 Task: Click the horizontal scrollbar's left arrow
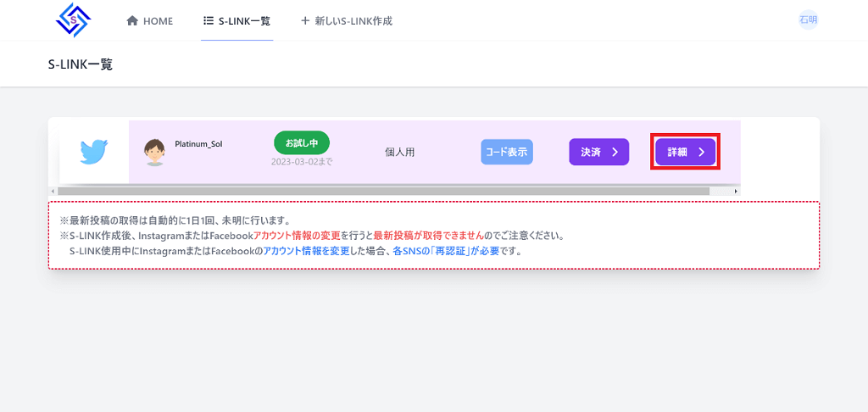coord(53,192)
